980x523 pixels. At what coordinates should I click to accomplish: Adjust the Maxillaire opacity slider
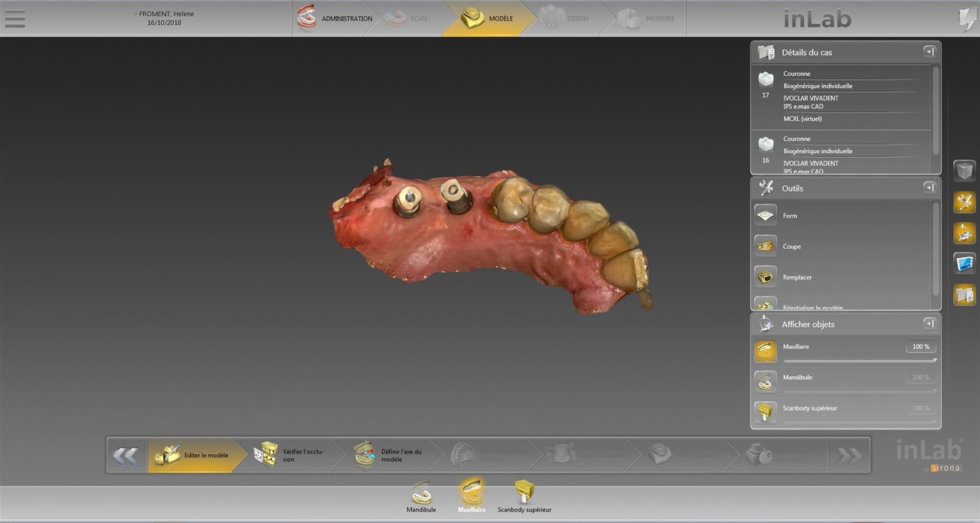(860, 360)
